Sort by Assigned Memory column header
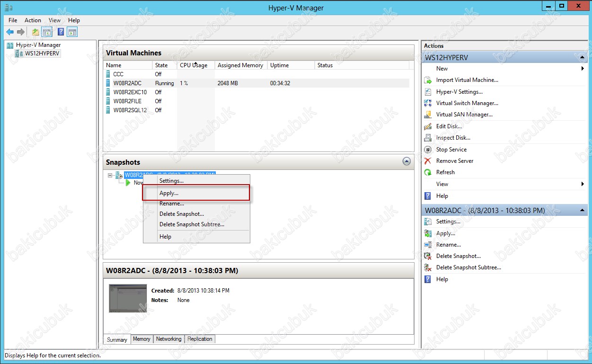 pyautogui.click(x=241, y=65)
